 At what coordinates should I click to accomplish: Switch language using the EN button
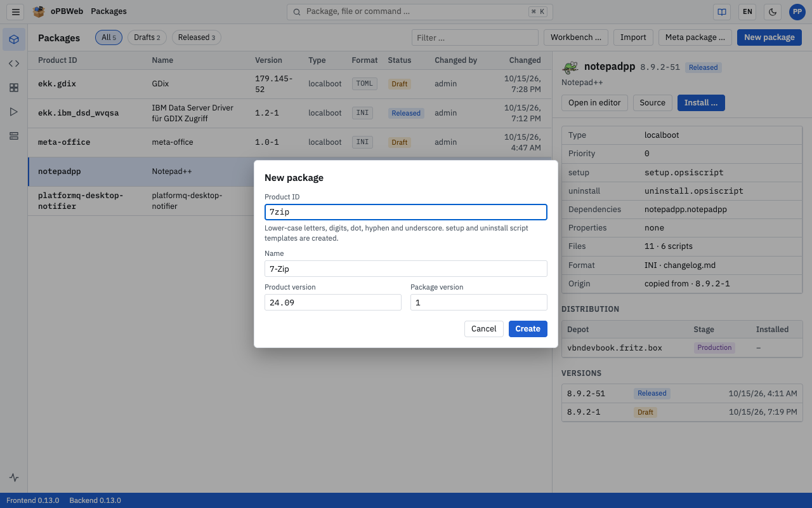pos(747,11)
